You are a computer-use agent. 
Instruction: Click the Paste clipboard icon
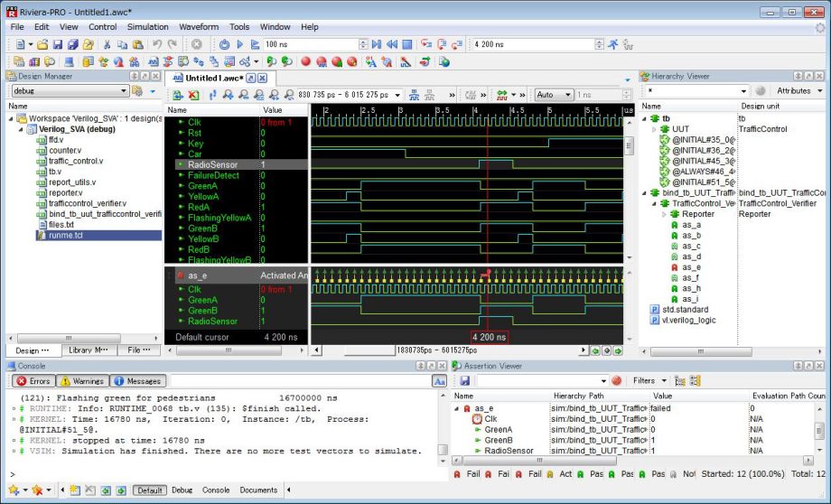(138, 44)
